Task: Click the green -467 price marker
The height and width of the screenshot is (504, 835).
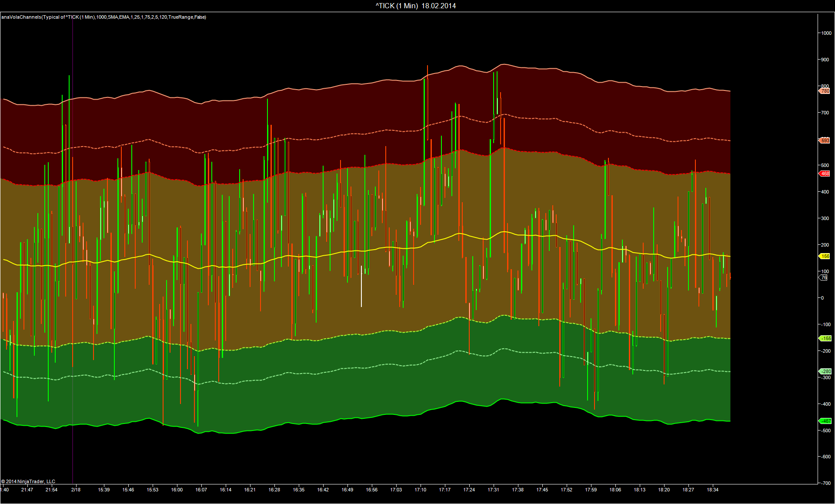Action: 825,421
